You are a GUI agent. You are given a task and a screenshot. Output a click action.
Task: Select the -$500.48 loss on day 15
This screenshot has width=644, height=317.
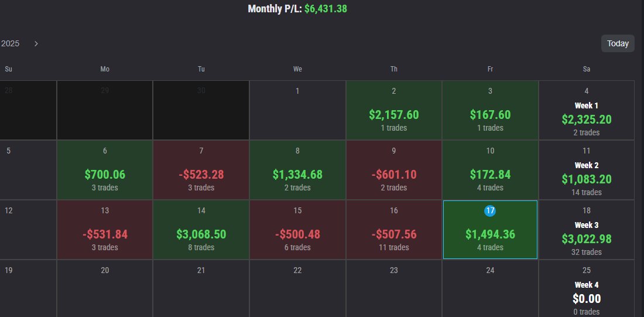pos(297,234)
